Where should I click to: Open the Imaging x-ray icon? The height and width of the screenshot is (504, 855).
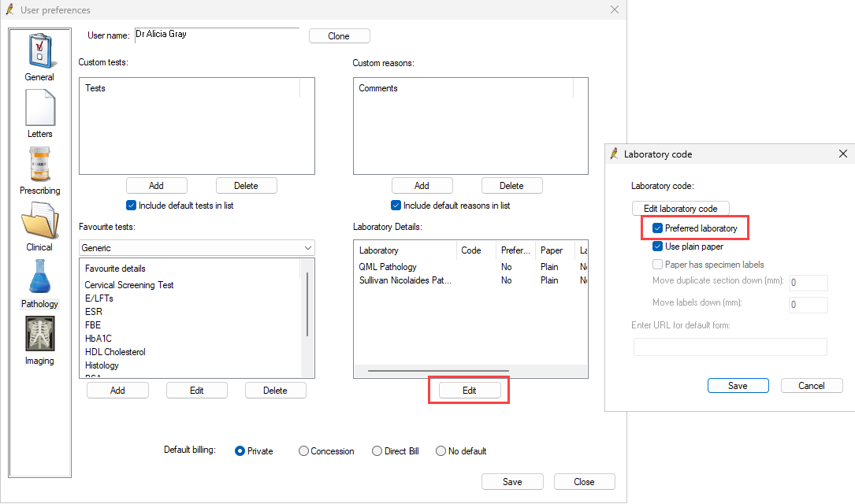coord(39,335)
